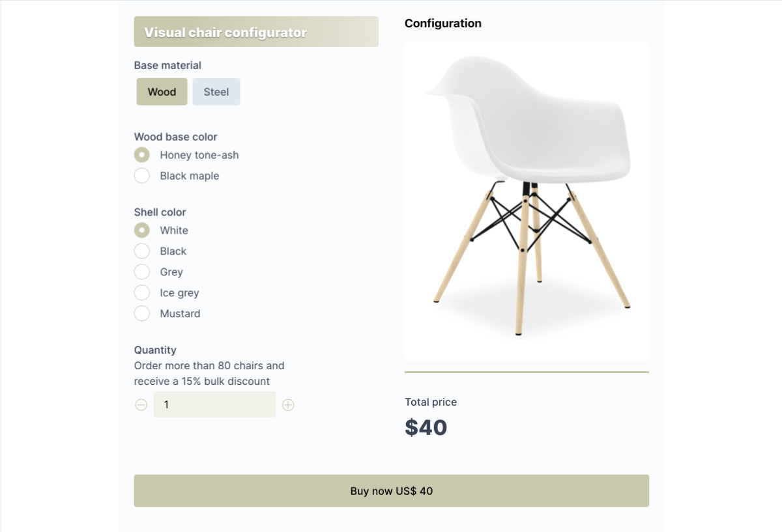Pick Ice grey shell color
The width and height of the screenshot is (782, 532).
(142, 293)
